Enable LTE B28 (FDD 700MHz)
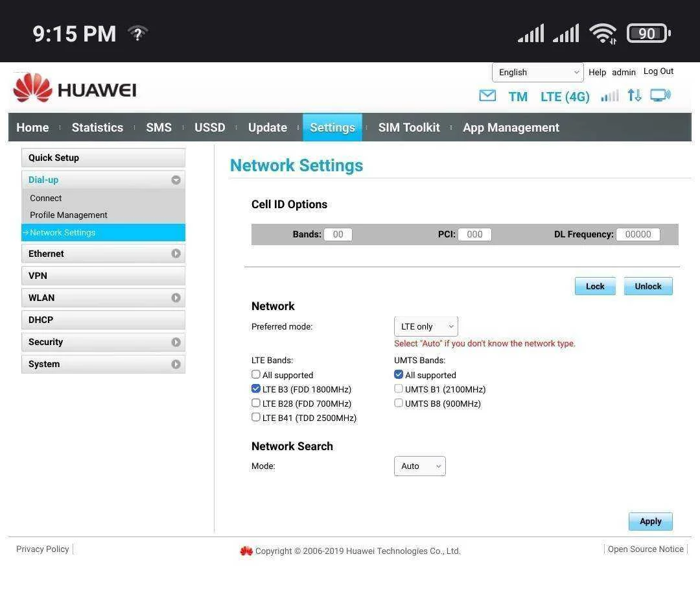This screenshot has height=600, width=700. pyautogui.click(x=256, y=403)
